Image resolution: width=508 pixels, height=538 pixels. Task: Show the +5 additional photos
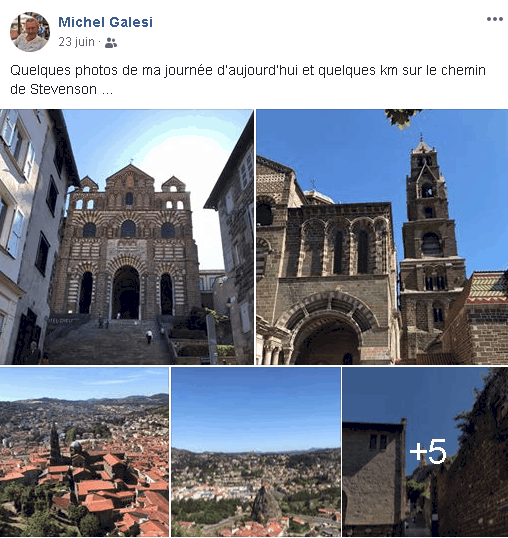425,452
